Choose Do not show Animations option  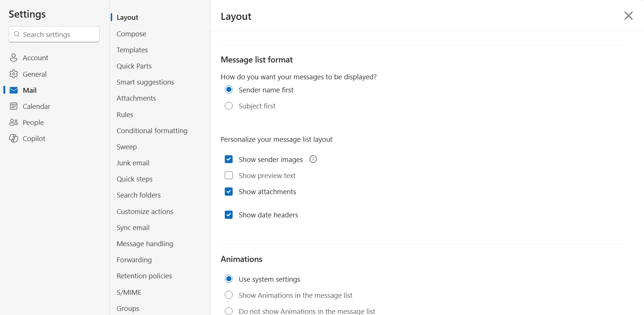[229, 311]
